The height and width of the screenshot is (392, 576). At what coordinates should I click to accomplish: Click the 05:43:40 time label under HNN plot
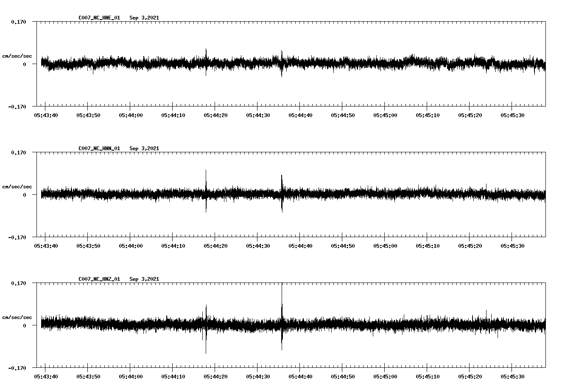coord(46,246)
